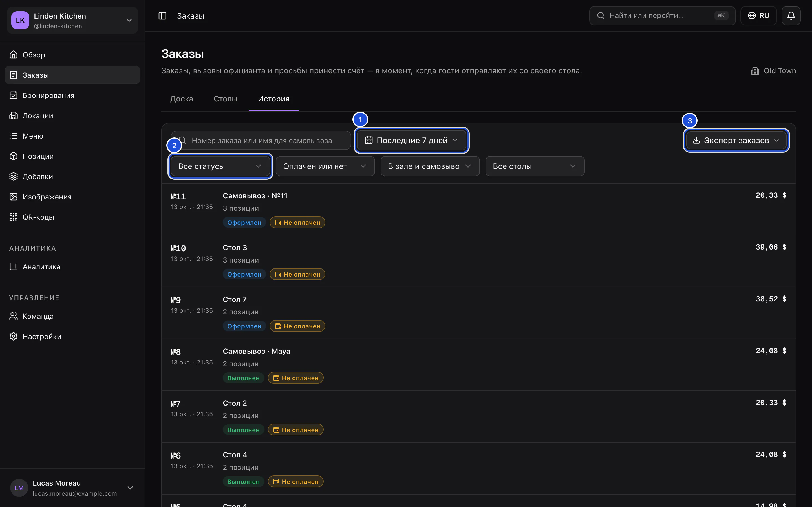Viewport: 812px width, 507px height.
Task: Go to Изображения in sidebar
Action: coord(72,197)
